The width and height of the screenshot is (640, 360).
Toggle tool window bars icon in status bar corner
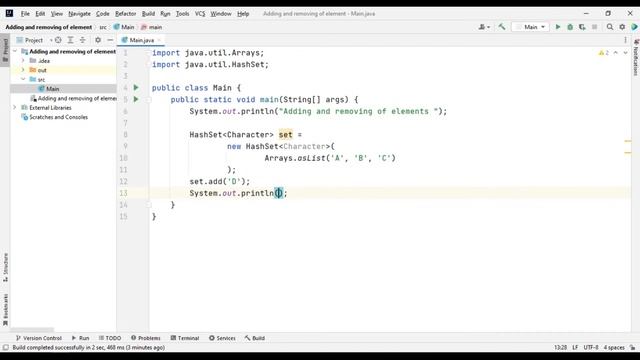point(5,347)
